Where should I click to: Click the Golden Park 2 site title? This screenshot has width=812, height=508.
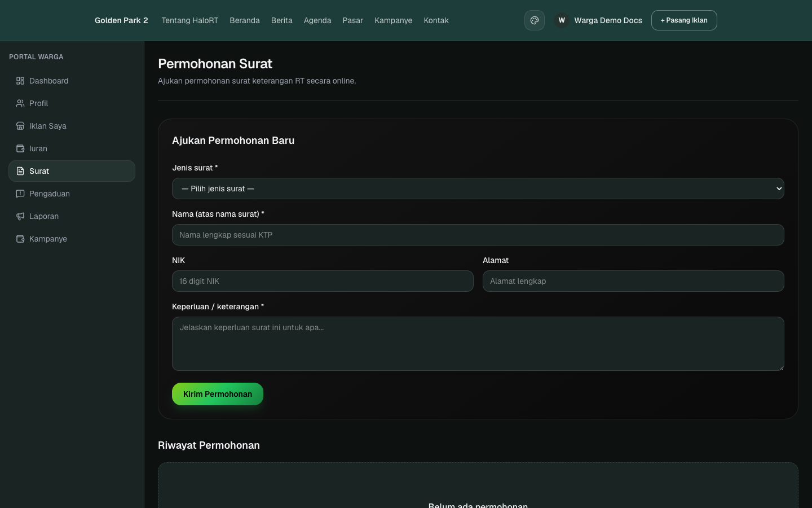121,20
